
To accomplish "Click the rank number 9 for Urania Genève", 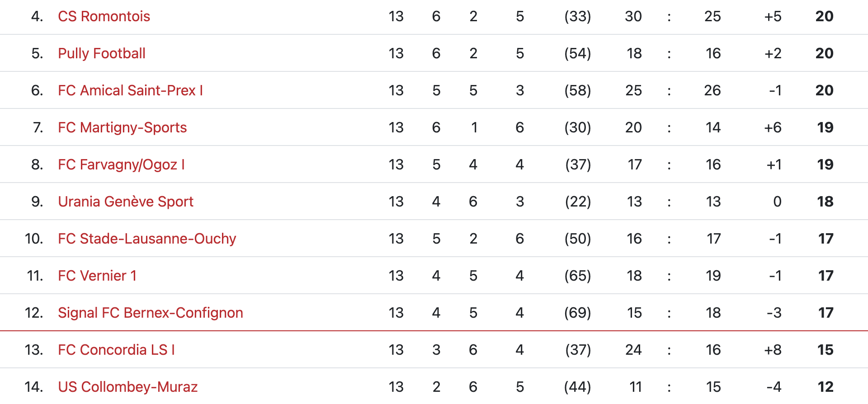I will click(37, 202).
